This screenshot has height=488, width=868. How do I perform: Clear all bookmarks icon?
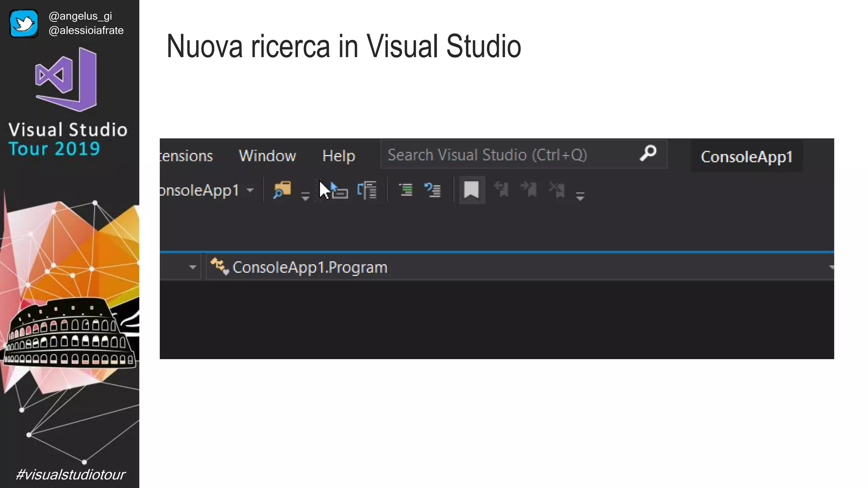coord(557,189)
